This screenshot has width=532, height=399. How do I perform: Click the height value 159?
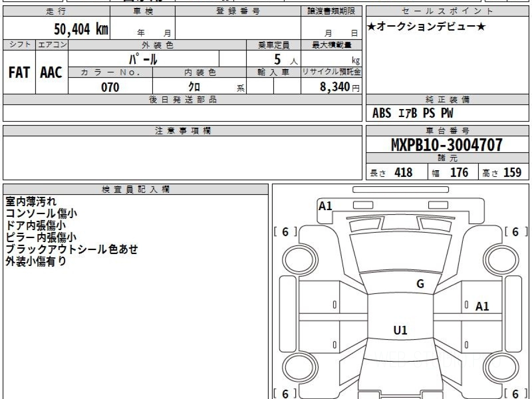coord(512,172)
